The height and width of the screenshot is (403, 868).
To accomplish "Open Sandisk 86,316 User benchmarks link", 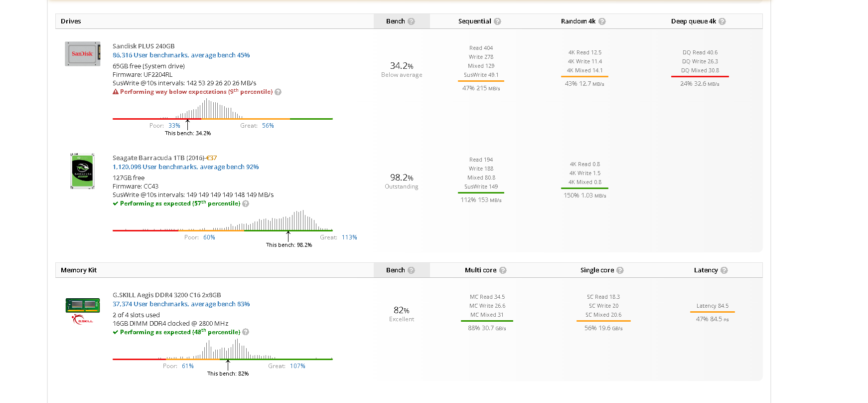I will click(x=181, y=55).
